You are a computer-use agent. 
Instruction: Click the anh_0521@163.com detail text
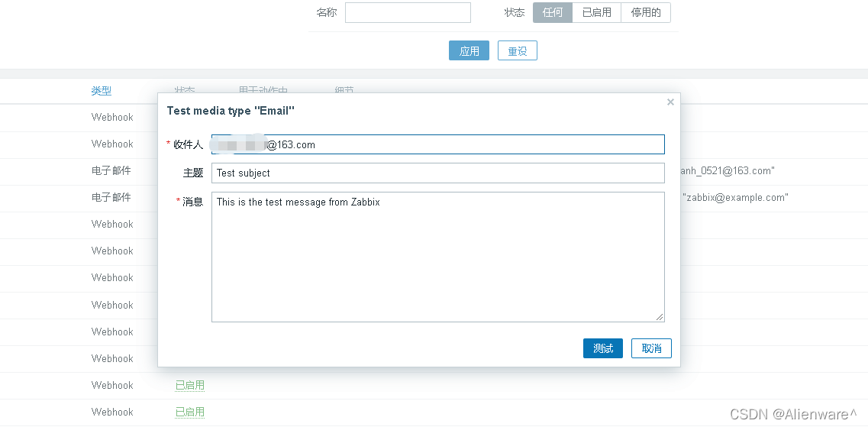point(728,171)
